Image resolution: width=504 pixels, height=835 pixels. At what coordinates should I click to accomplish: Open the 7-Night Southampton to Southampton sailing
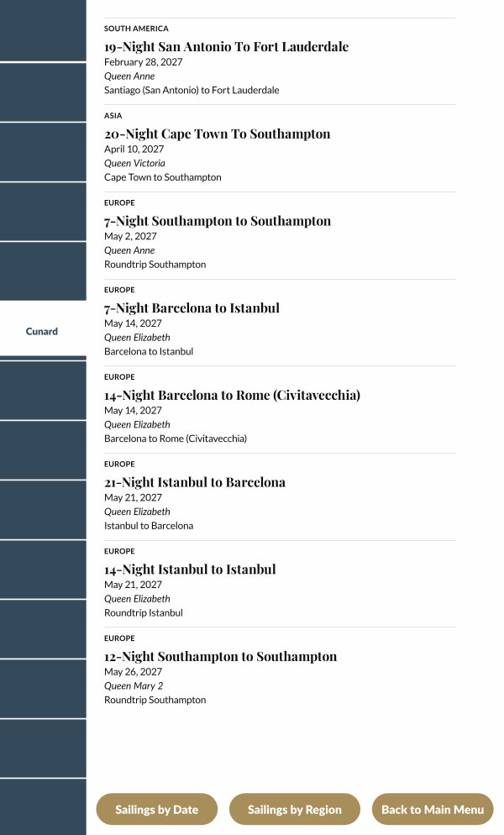click(217, 221)
